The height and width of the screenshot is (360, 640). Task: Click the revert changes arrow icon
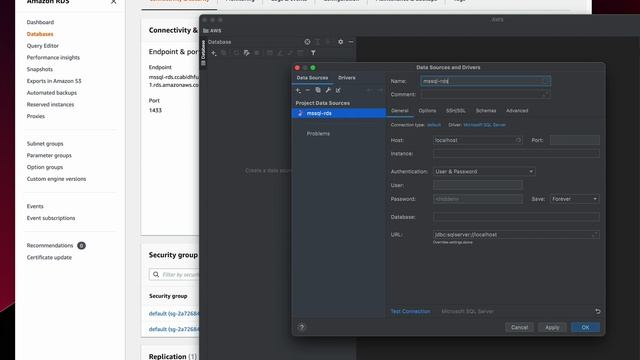[598, 311]
